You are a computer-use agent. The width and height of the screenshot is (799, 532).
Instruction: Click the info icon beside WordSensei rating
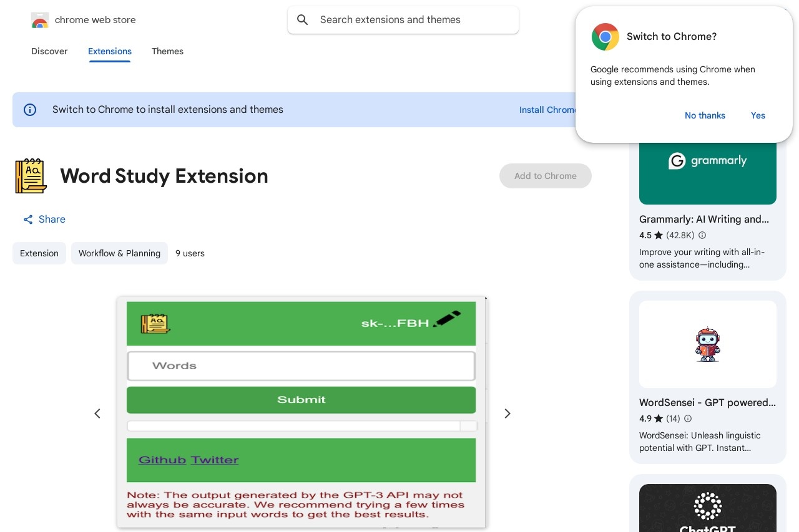(688, 418)
